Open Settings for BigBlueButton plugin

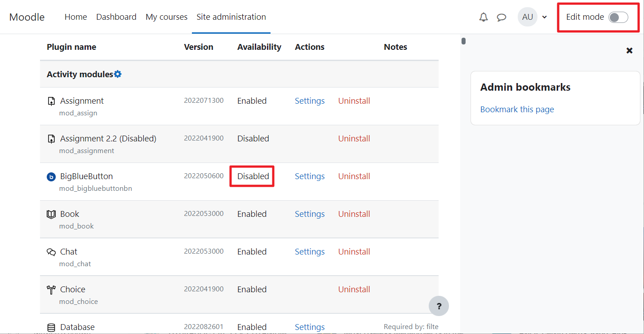point(310,176)
